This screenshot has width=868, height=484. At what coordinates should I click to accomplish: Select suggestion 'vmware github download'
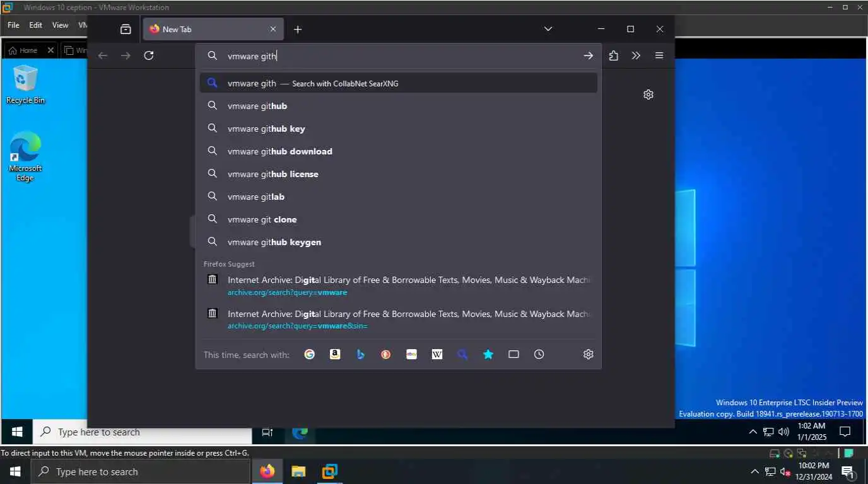click(399, 151)
